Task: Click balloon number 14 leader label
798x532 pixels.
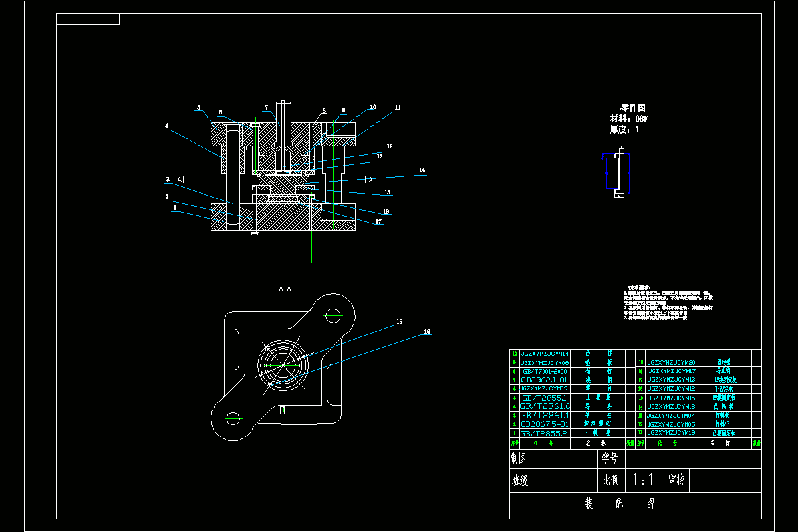Action: pos(422,170)
